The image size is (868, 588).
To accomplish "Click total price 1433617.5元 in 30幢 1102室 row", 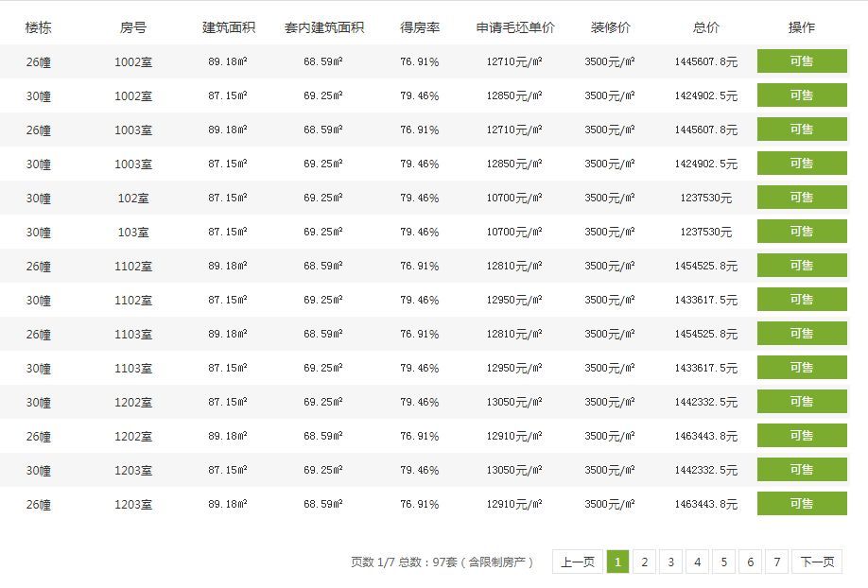I will click(705, 300).
